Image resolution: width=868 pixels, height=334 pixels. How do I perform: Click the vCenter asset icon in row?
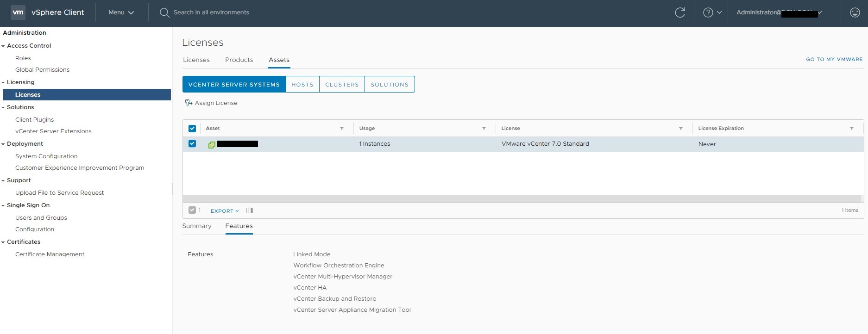pos(212,144)
